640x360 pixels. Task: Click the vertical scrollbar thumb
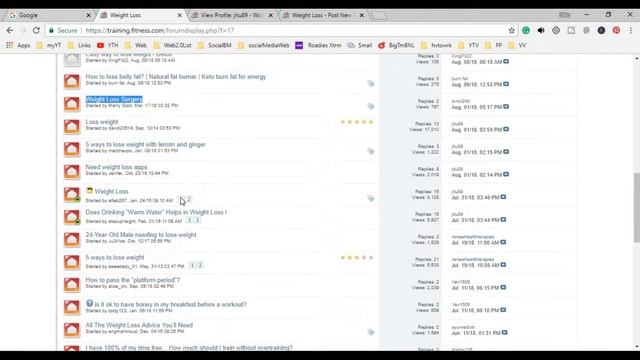point(636,207)
